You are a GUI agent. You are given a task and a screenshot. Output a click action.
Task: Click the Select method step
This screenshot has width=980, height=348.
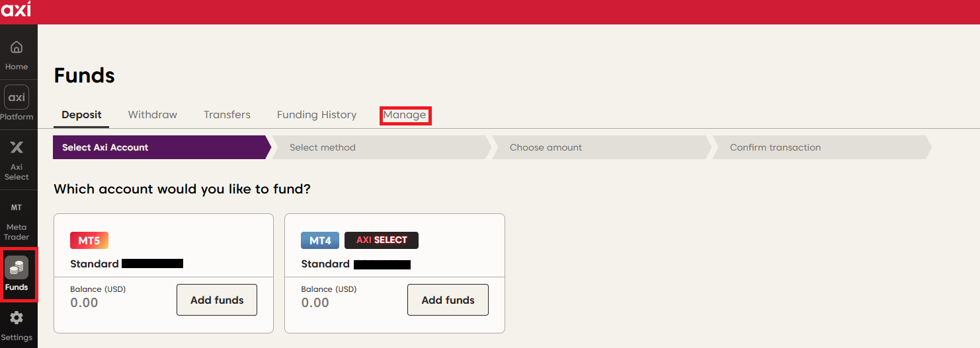click(x=323, y=147)
